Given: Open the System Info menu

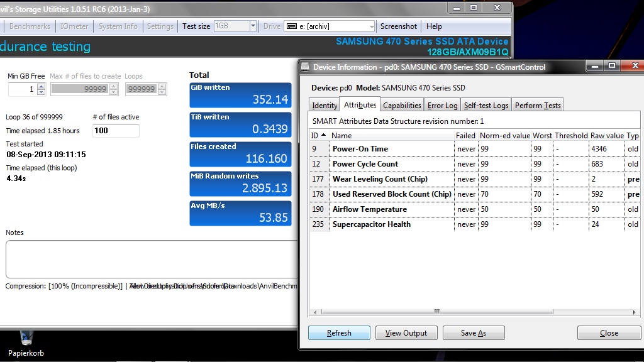Looking at the screenshot, I should [118, 26].
